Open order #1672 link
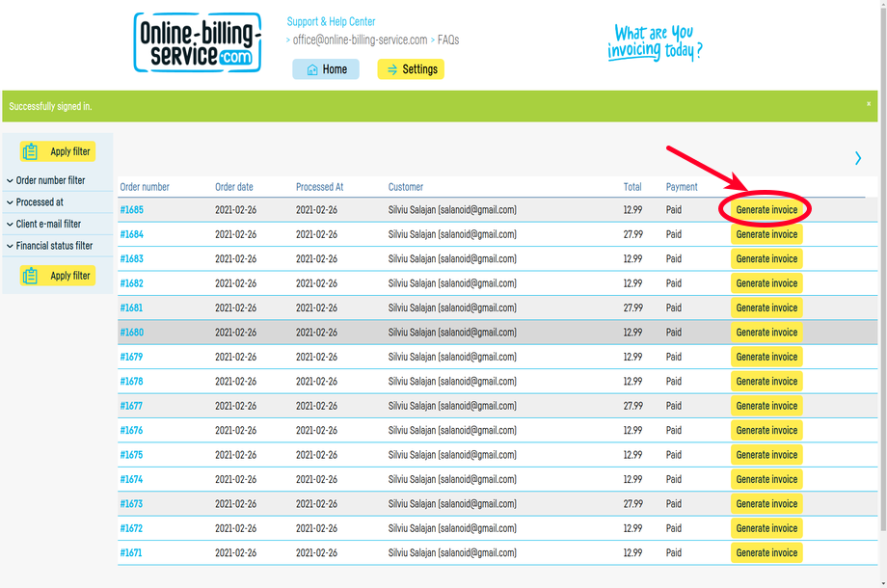The image size is (887, 588). 131,528
